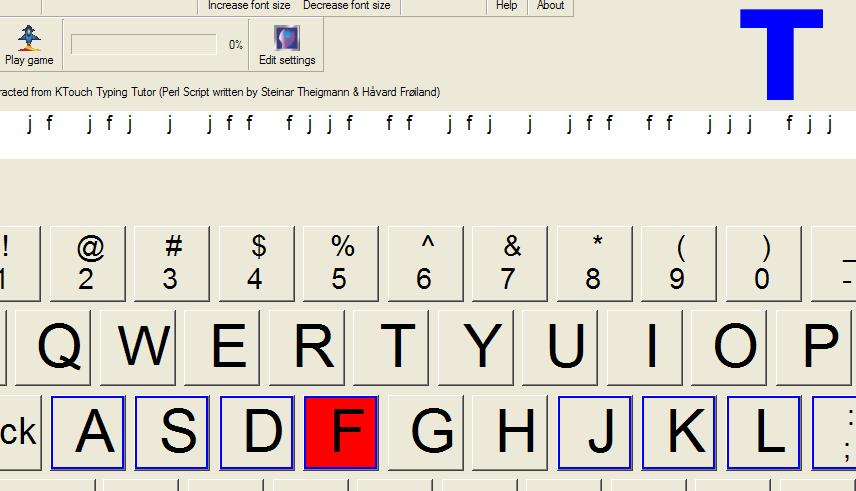Click the & 7 number key
The width and height of the screenshot is (856, 491).
pyautogui.click(x=510, y=264)
